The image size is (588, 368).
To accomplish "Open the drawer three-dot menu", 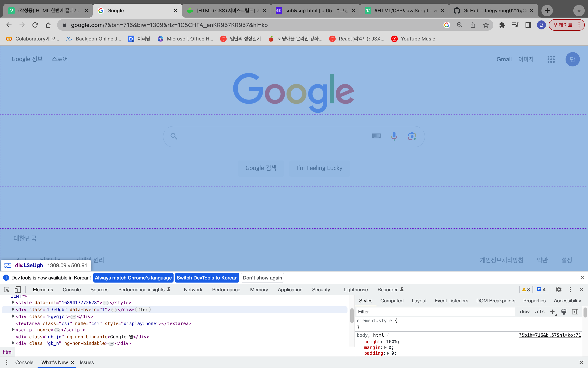I will click(x=7, y=362).
